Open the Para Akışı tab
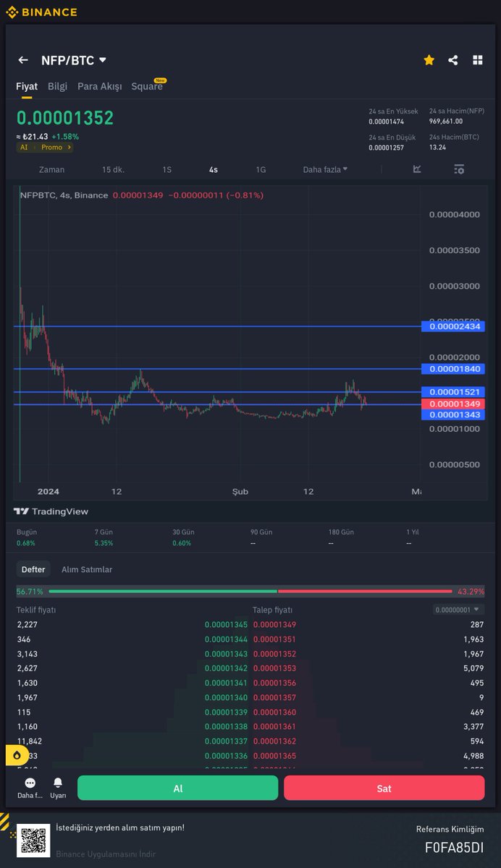Screen dimensions: 501x868 pyautogui.click(x=100, y=86)
